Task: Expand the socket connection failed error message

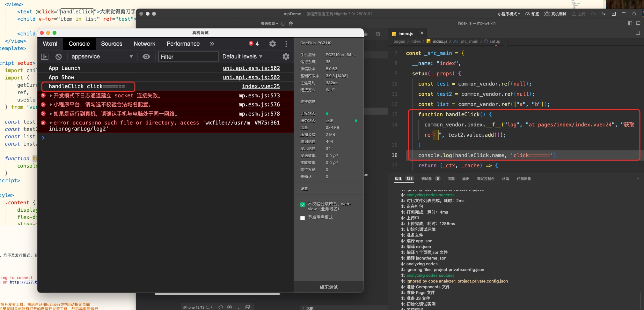Action: pyautogui.click(x=51, y=95)
